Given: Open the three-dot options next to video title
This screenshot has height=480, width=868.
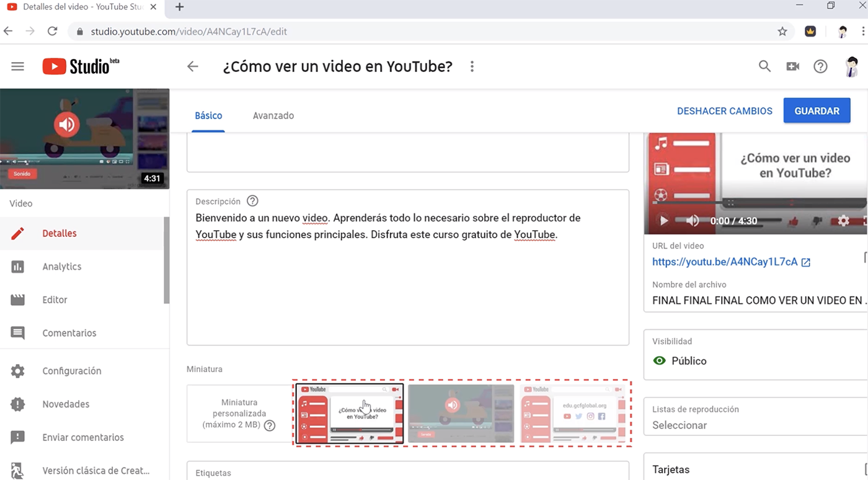Looking at the screenshot, I should tap(472, 66).
